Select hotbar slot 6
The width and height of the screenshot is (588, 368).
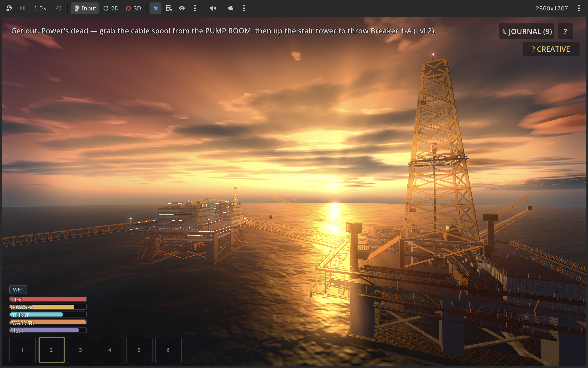(x=168, y=350)
